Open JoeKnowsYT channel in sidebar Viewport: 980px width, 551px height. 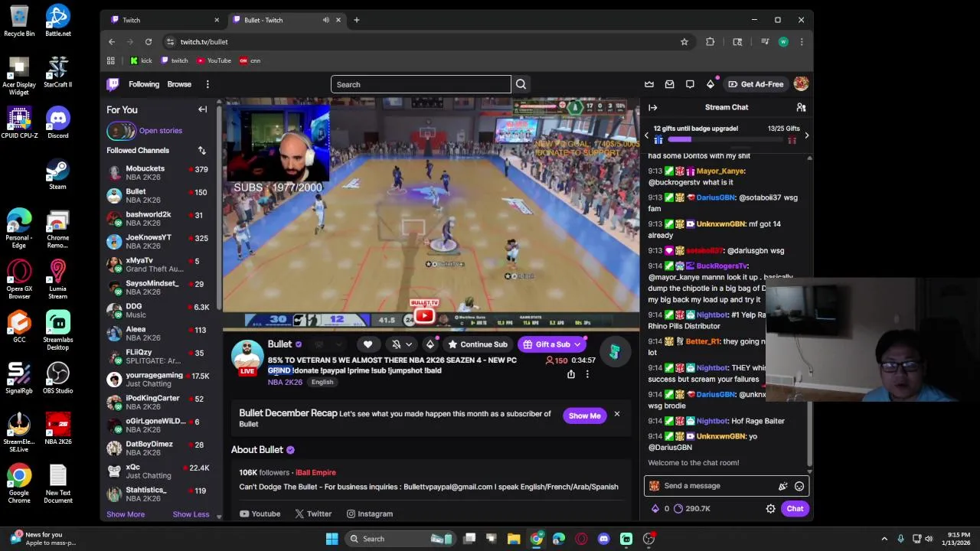coord(158,242)
